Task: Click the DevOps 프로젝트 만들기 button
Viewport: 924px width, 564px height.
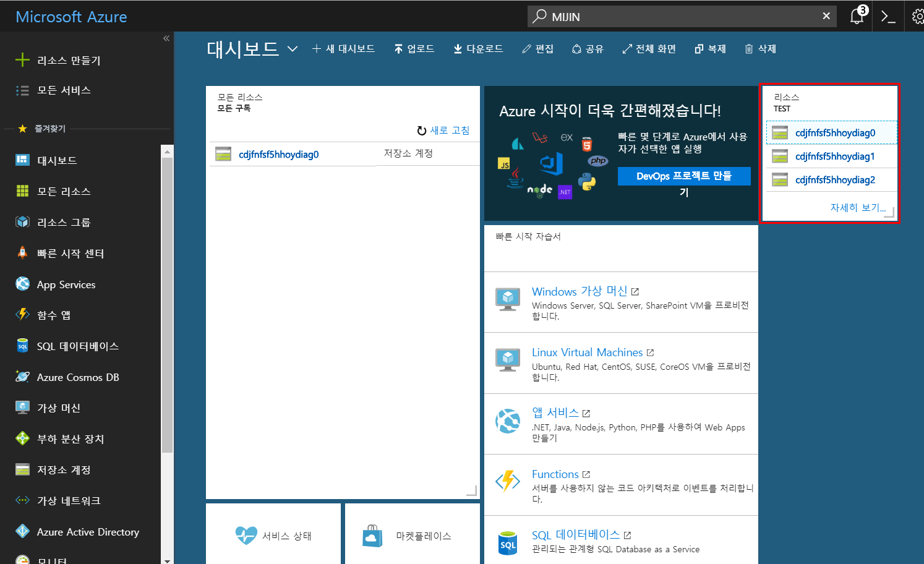Action: click(x=684, y=176)
